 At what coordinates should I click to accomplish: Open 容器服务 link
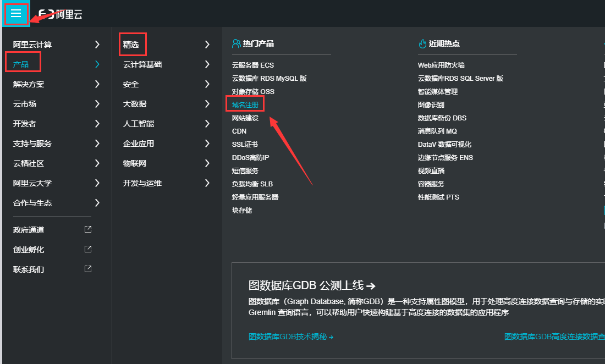pos(431,184)
